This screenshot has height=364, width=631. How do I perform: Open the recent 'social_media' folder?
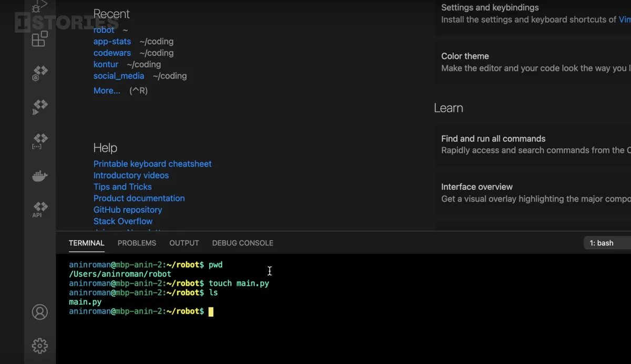(119, 76)
